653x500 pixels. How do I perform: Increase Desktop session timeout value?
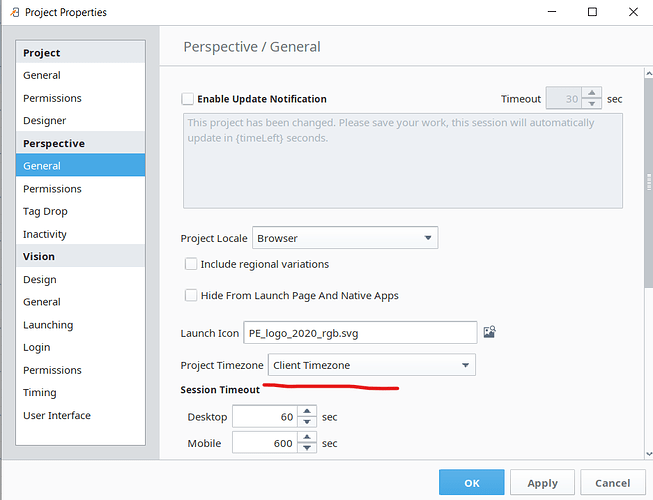(x=307, y=411)
